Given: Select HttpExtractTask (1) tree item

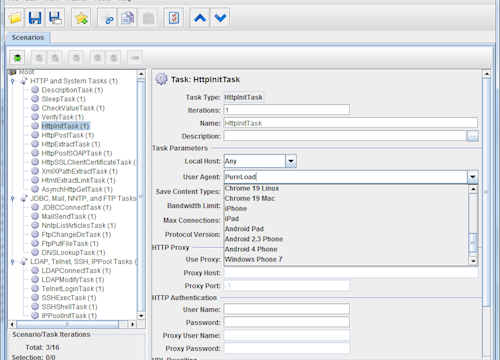Looking at the screenshot, I should [x=71, y=144].
